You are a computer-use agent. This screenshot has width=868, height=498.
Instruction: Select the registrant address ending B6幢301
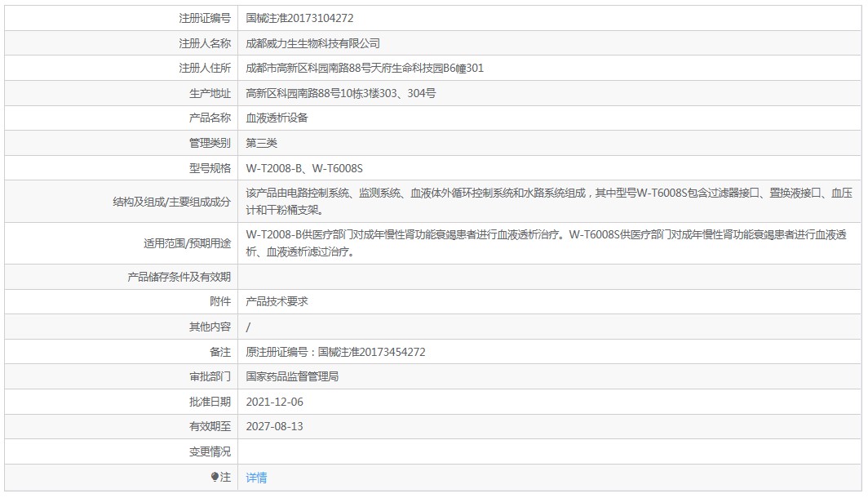pyautogui.click(x=365, y=68)
